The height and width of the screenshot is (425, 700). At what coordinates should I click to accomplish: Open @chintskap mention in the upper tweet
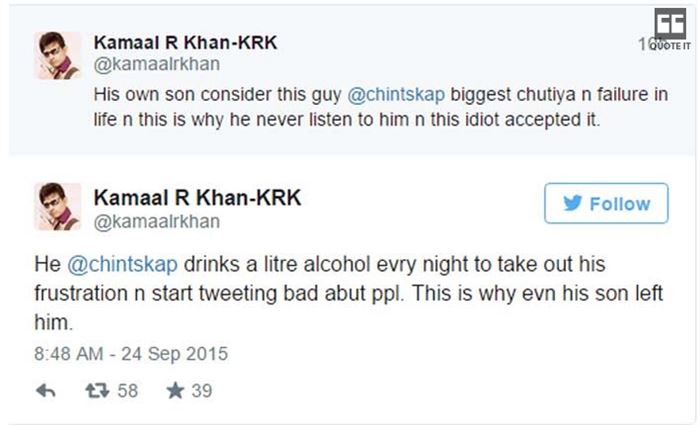click(x=394, y=95)
